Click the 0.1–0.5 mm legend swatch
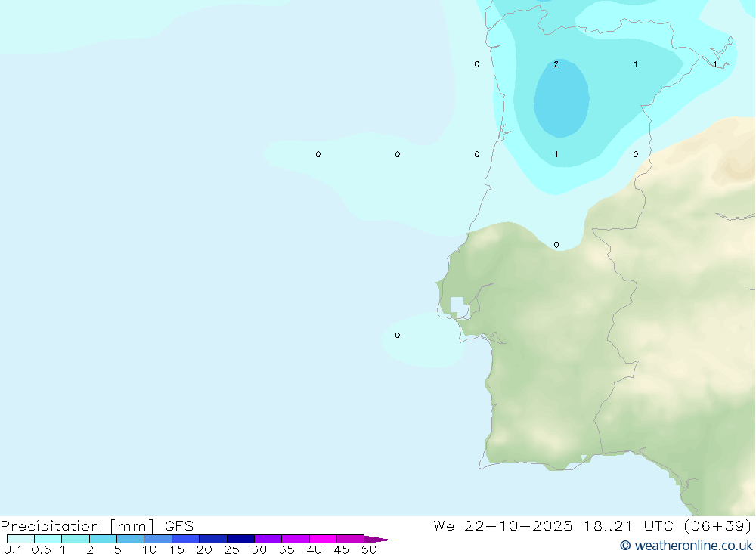This screenshot has height=554, width=756. (x=20, y=539)
